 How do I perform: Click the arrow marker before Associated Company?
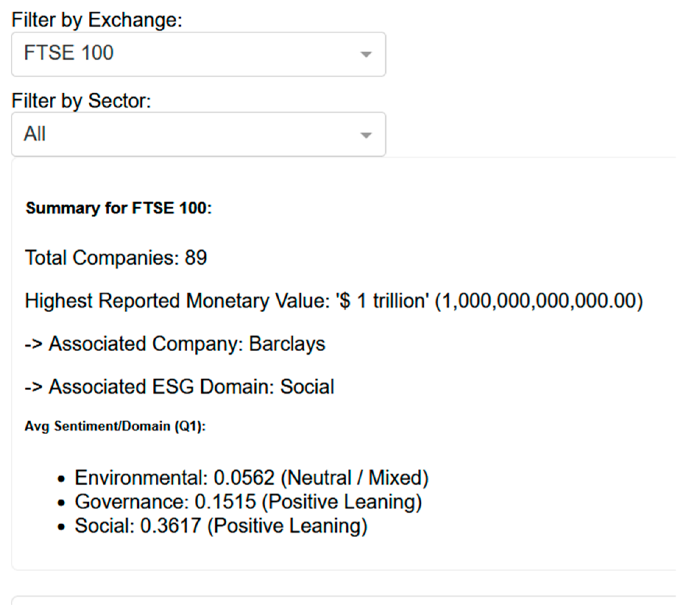coord(33,345)
